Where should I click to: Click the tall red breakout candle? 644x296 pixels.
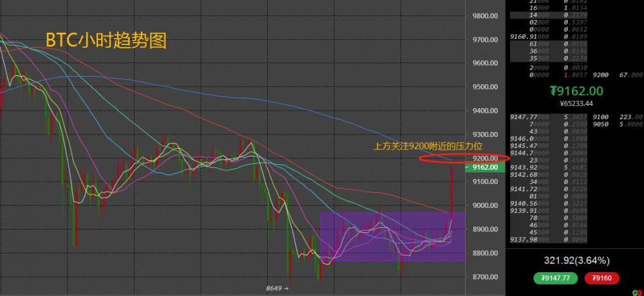click(x=451, y=193)
